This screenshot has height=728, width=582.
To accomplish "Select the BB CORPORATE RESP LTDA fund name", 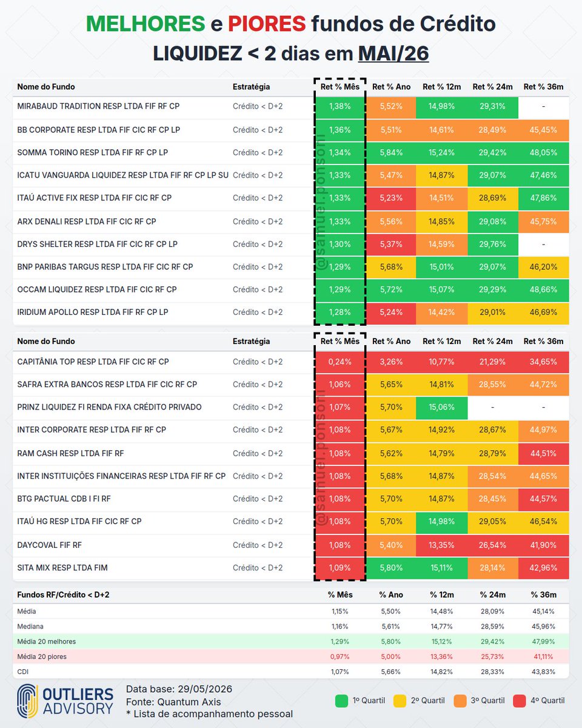I will tap(98, 130).
